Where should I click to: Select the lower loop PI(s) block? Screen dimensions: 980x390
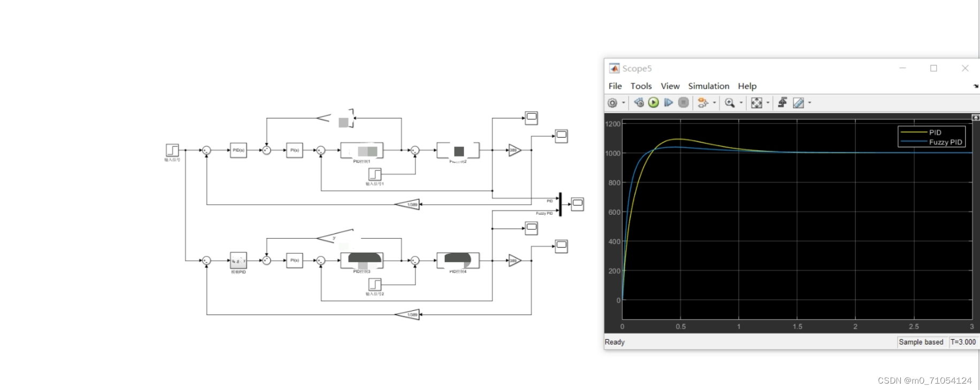point(295,260)
